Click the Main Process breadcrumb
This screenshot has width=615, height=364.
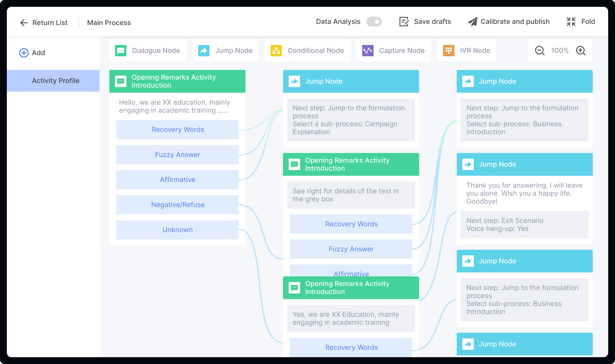109,22
